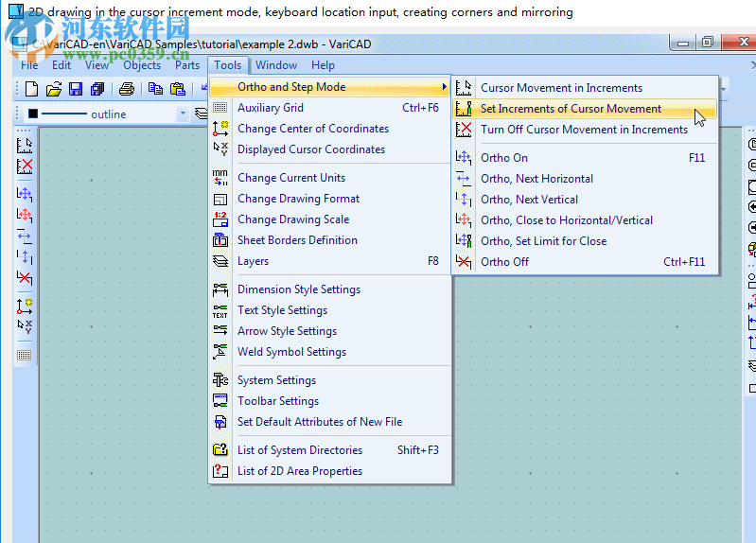Open Arrow Style Settings
Viewport: 756px width, 543px height.
(330, 330)
